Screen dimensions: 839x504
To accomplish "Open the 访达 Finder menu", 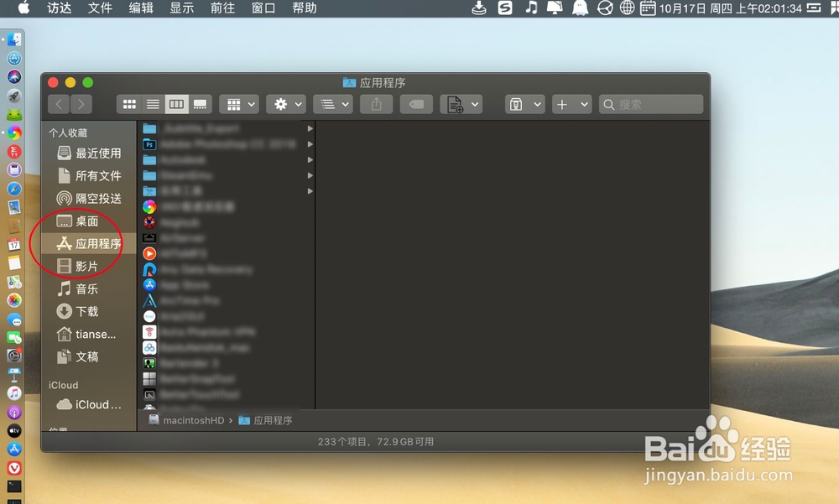I will pyautogui.click(x=59, y=8).
